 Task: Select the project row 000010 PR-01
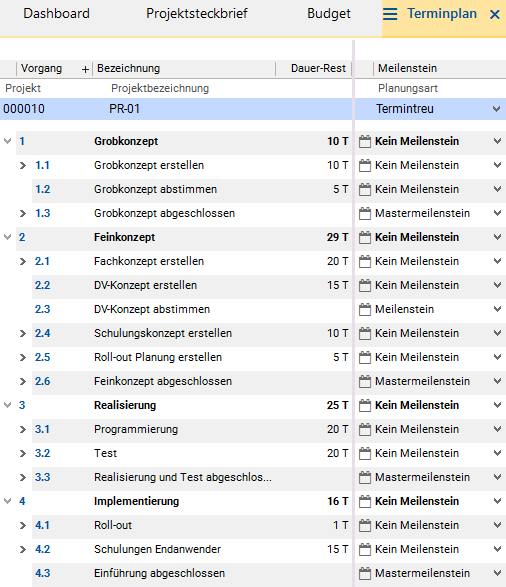click(176, 109)
